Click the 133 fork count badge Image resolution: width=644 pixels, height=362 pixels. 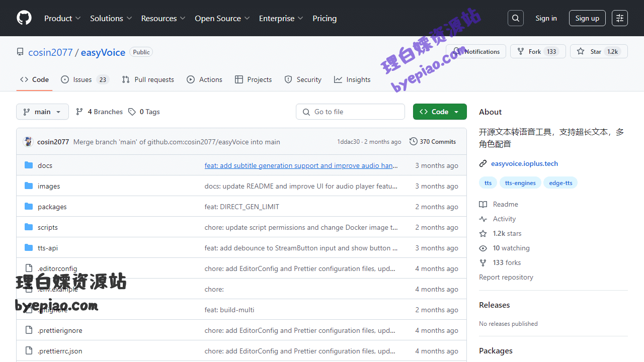click(x=551, y=51)
